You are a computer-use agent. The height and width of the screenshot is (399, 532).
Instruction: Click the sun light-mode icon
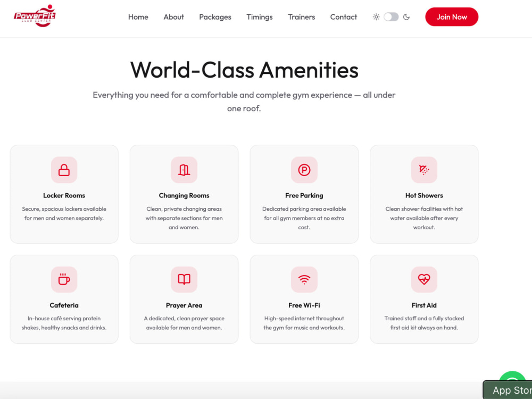376,17
